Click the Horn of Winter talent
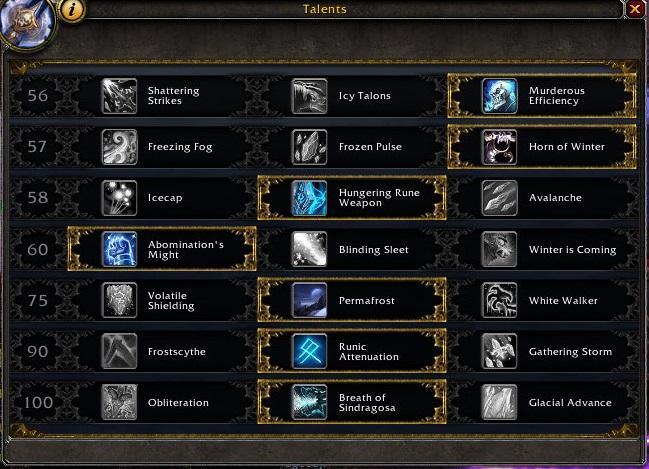The image size is (649, 469). pos(542,147)
